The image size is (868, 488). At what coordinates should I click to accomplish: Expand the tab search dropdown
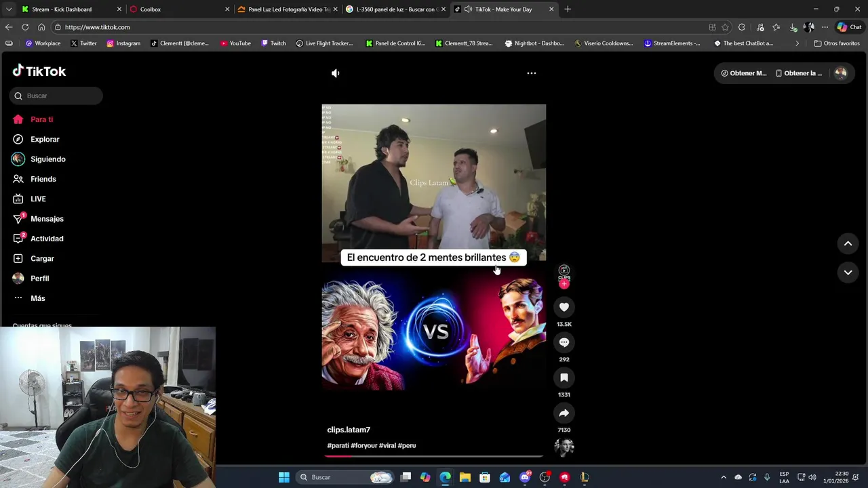pyautogui.click(x=8, y=9)
